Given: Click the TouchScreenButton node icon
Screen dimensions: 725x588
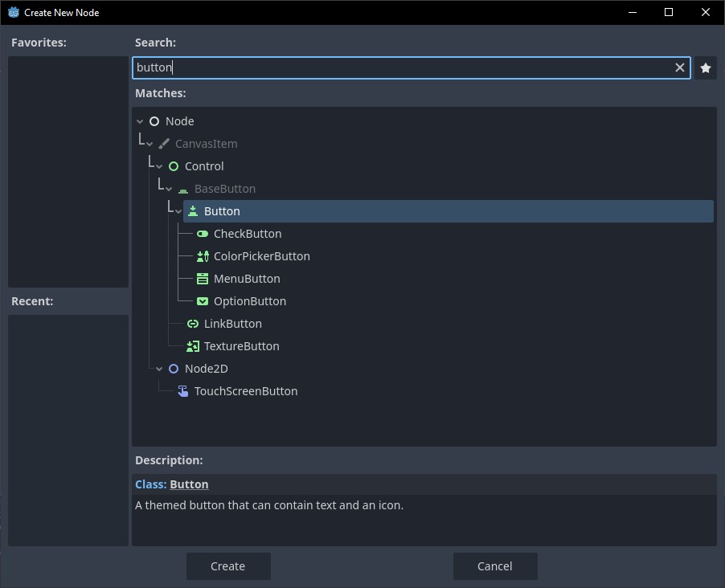Looking at the screenshot, I should pos(183,391).
